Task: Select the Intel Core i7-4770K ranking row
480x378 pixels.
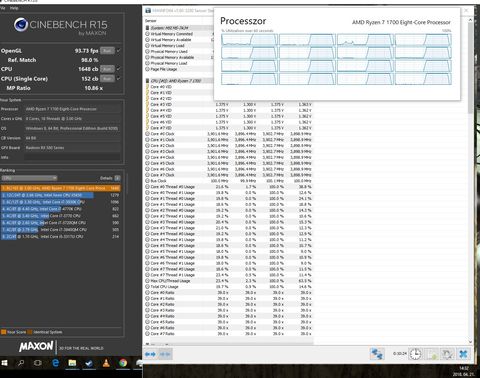Action: (x=60, y=209)
